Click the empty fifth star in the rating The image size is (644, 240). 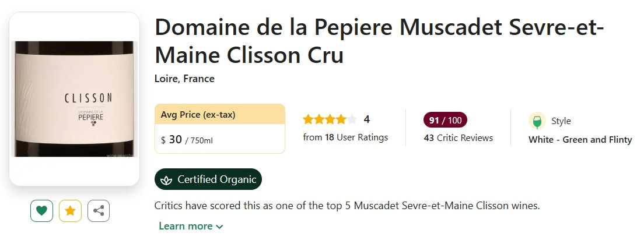[352, 120]
